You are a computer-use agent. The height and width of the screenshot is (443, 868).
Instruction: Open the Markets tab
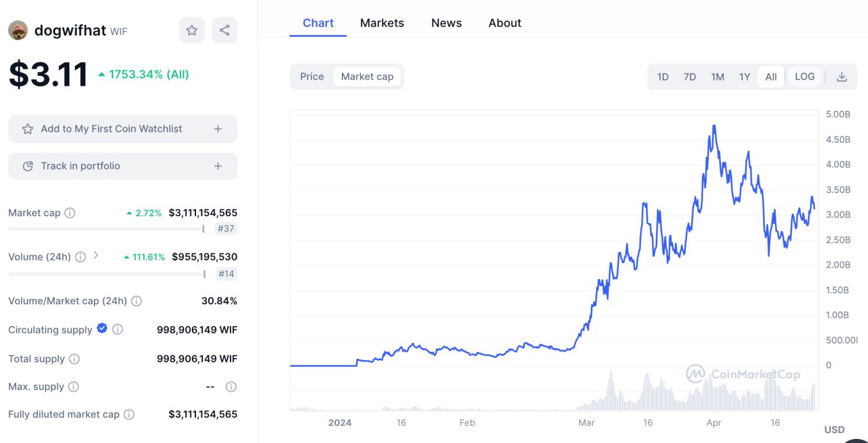pos(382,23)
